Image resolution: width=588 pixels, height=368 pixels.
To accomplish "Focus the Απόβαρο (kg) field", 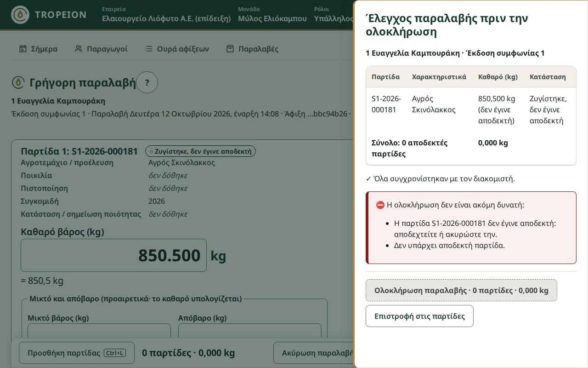I will [250, 332].
